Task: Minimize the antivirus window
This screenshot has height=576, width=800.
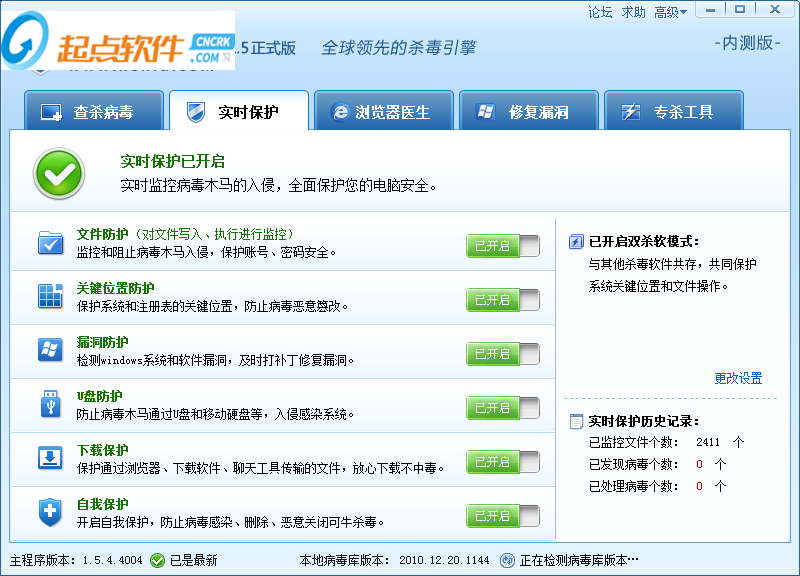Action: click(710, 9)
